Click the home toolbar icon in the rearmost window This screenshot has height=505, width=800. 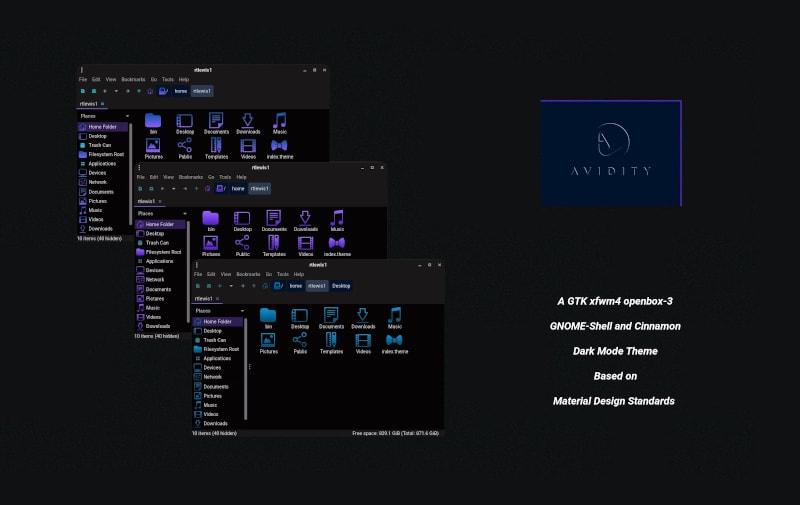click(x=150, y=91)
